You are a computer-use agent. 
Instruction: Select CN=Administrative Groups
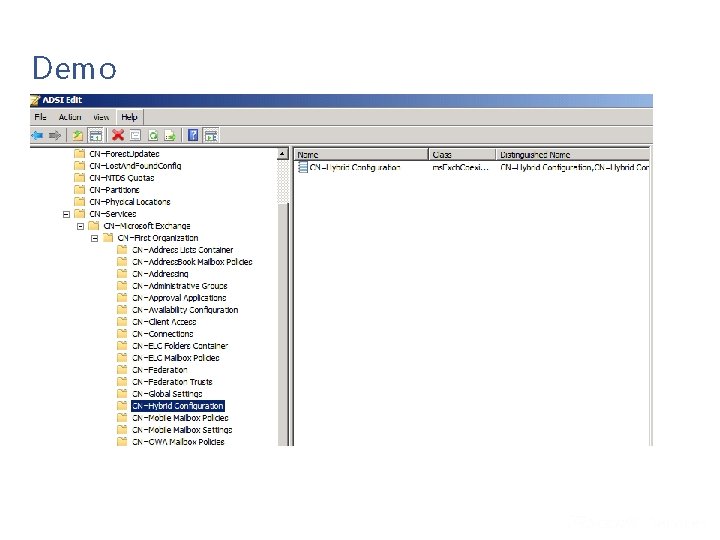coord(180,286)
